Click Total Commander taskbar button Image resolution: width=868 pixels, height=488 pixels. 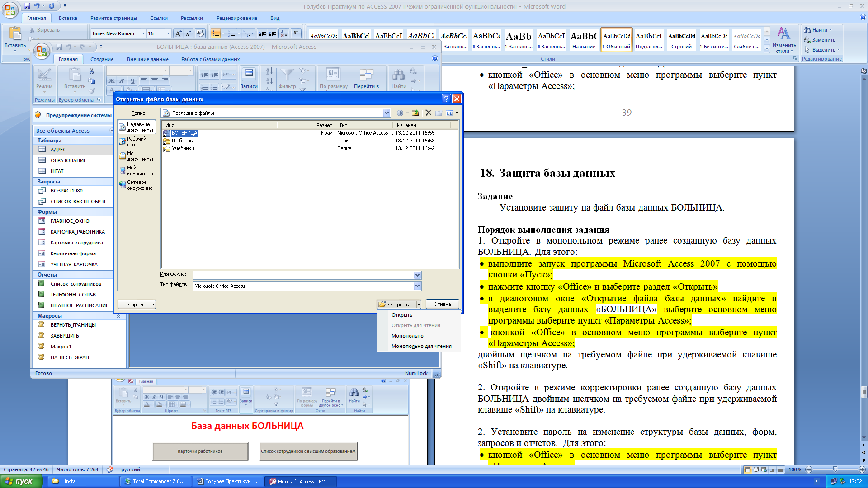156,481
